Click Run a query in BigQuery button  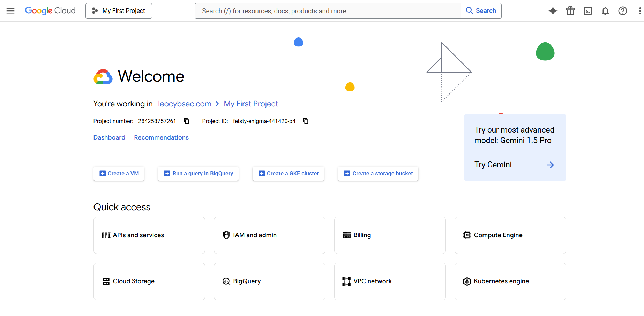(198, 173)
